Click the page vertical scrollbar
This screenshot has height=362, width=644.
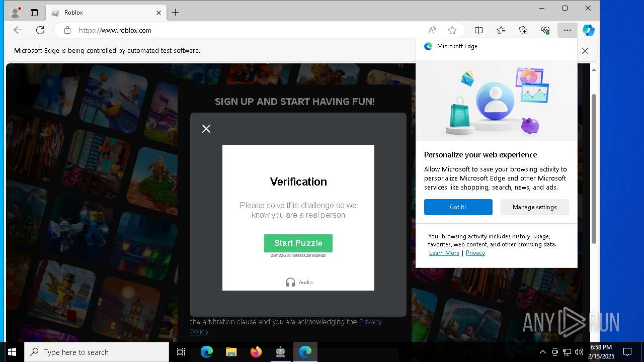[x=594, y=168]
